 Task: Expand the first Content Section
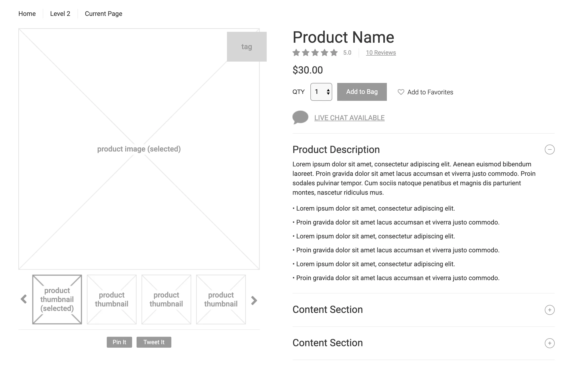tap(550, 310)
